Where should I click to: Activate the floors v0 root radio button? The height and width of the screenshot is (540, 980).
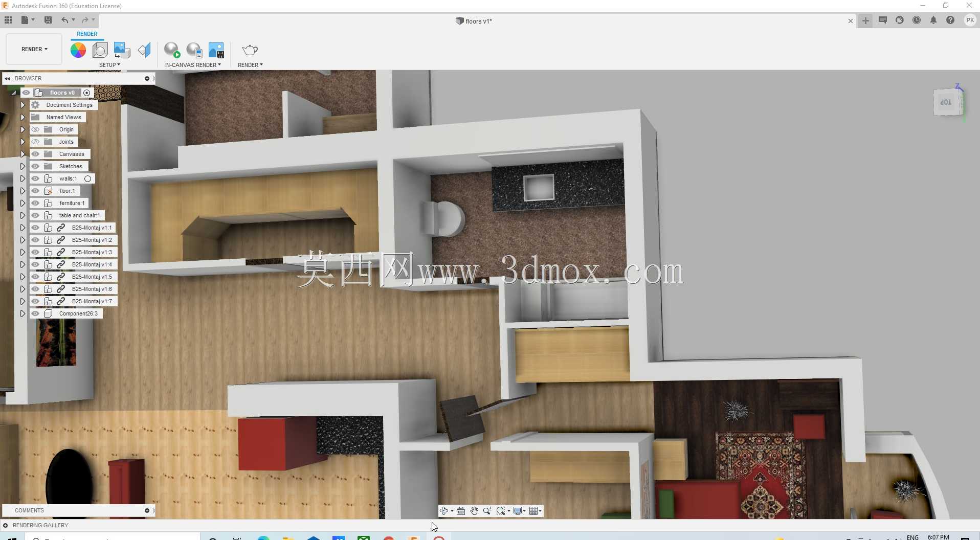click(87, 93)
